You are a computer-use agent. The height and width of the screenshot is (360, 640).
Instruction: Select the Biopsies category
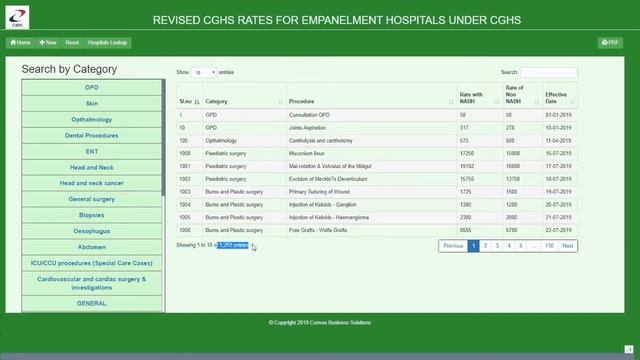(91, 215)
